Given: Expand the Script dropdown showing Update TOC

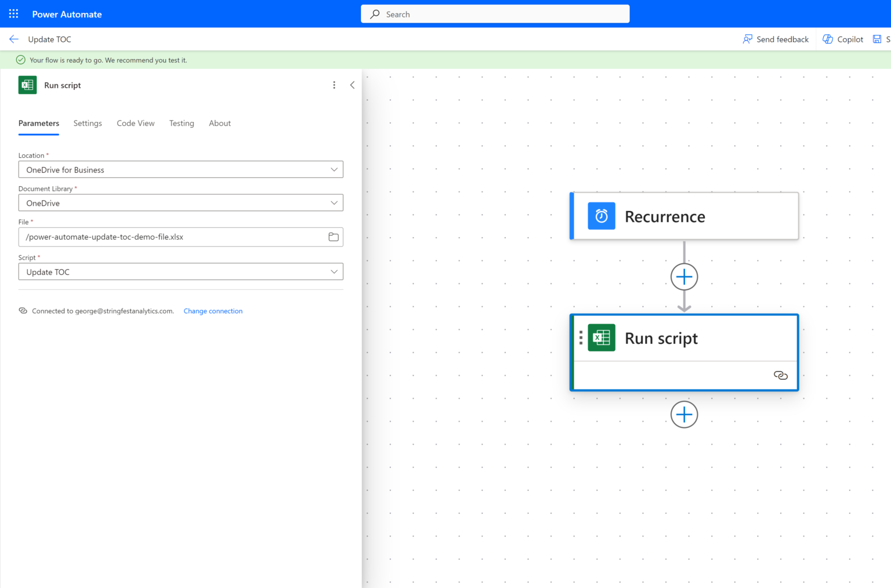Looking at the screenshot, I should (181, 272).
